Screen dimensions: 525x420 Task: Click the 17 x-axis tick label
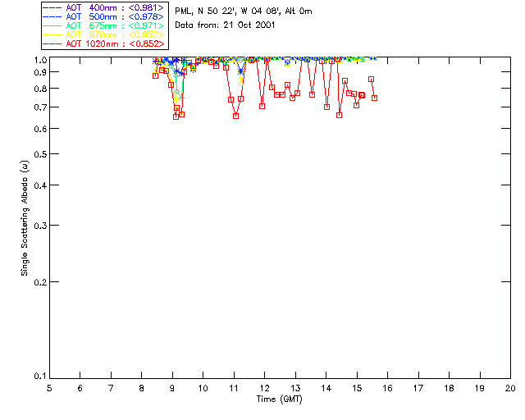pyautogui.click(x=418, y=388)
